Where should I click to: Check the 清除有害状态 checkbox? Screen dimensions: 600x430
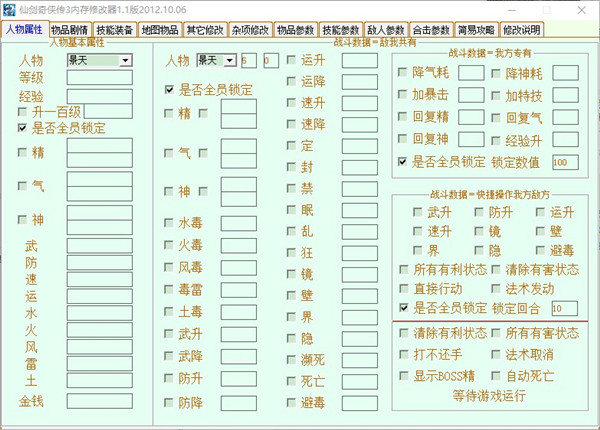click(x=496, y=269)
